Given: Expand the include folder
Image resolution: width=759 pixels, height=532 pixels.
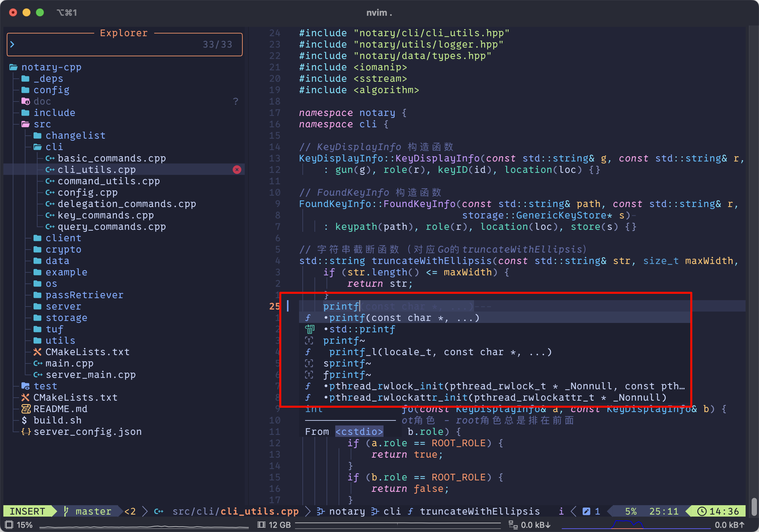Looking at the screenshot, I should click(x=54, y=113).
